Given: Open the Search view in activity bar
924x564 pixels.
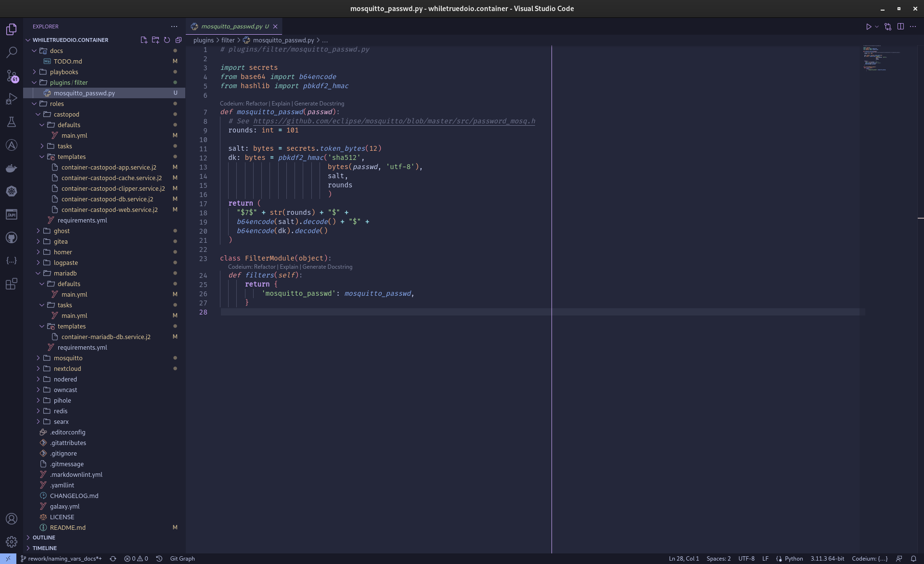Looking at the screenshot, I should 12,52.
